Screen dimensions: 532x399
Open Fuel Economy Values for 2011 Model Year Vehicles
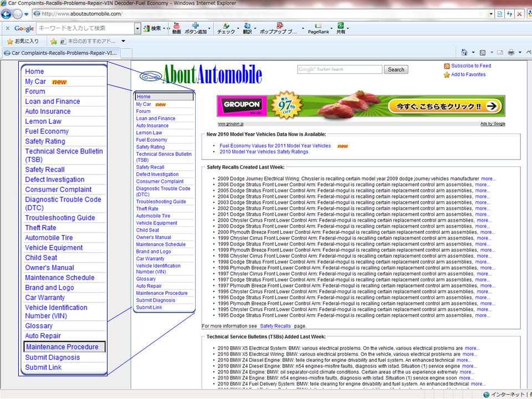pos(275,146)
